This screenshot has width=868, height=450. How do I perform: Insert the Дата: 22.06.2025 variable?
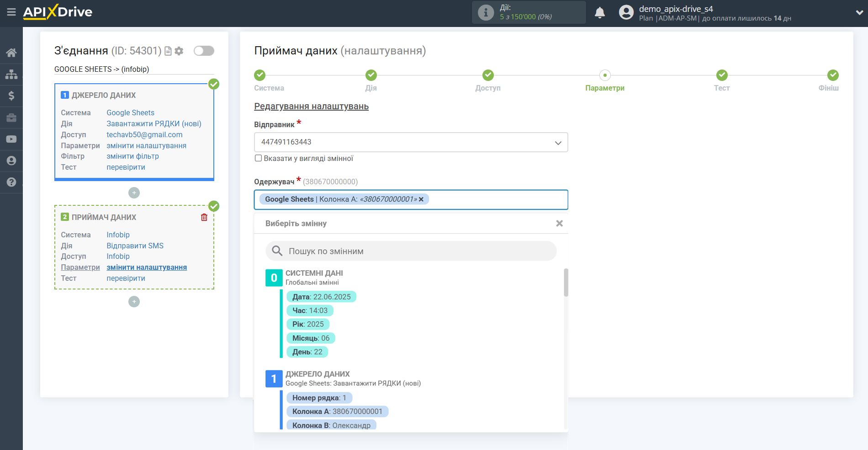pyautogui.click(x=321, y=297)
